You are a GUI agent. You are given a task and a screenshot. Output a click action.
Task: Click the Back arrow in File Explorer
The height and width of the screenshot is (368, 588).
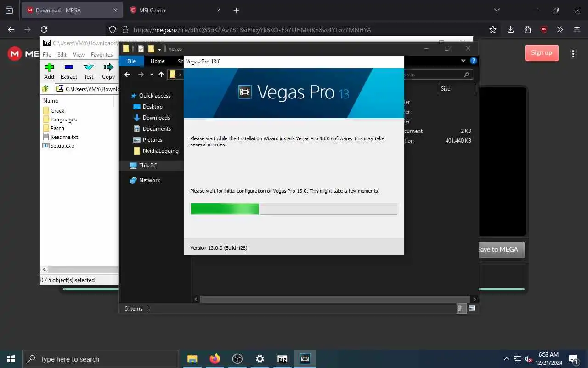(128, 75)
